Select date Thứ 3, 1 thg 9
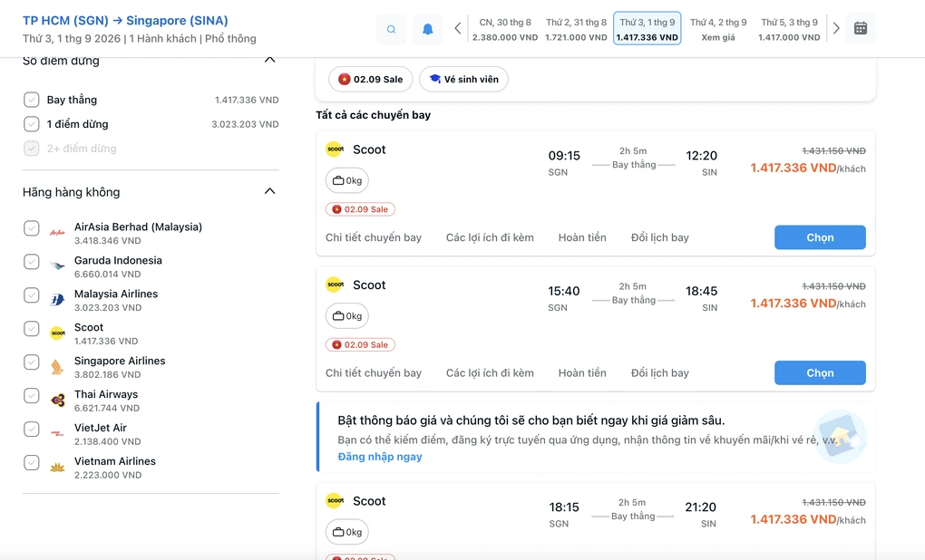 pos(647,28)
